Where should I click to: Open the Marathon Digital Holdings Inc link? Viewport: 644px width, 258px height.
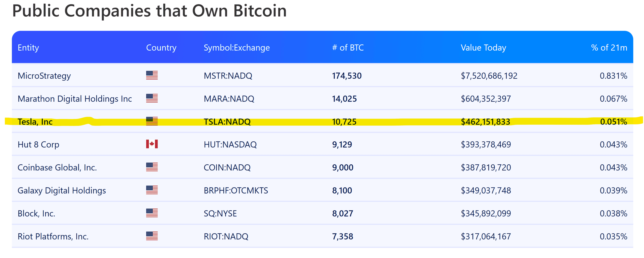pos(75,99)
